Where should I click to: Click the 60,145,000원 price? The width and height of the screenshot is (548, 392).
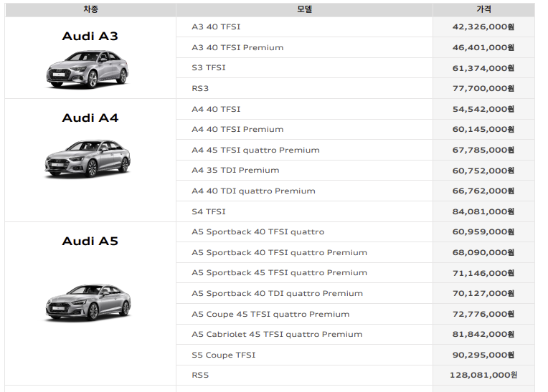point(483,130)
